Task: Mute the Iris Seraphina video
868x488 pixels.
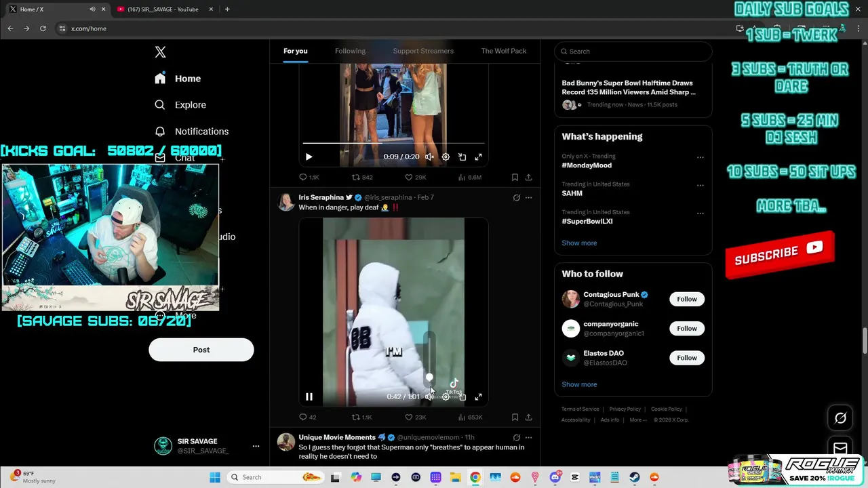Action: click(x=429, y=396)
